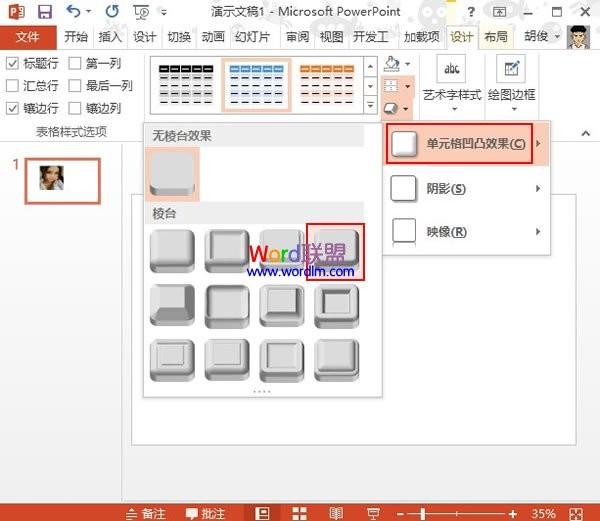Screen dimensions: 600x521
Task: Open shading color dropdown arrow
Action: coord(407,64)
